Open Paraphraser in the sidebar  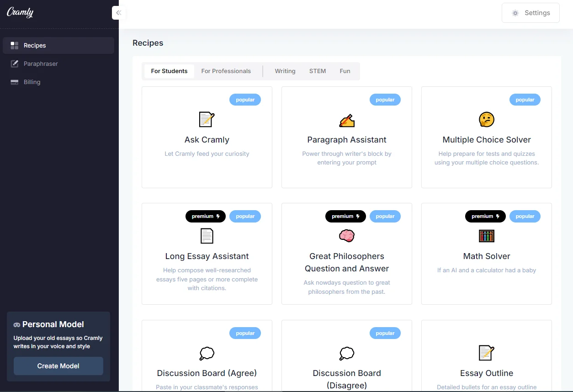click(x=58, y=64)
